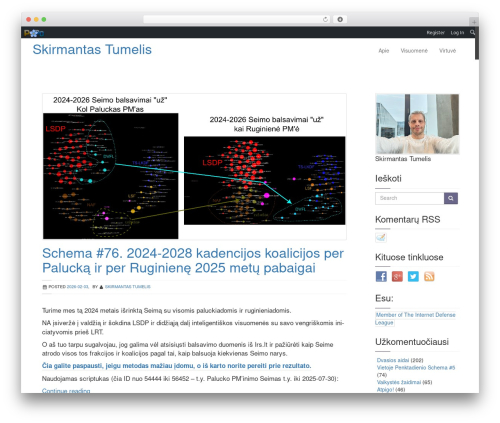The width and height of the screenshot is (500, 423).
Task: Open the Google Plus icon
Action: (x=397, y=276)
